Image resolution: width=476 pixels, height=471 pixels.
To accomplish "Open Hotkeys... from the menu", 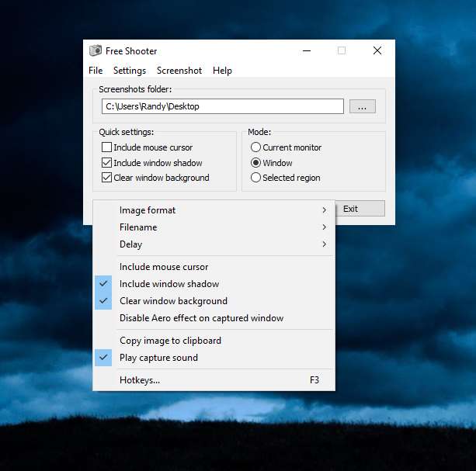I will pyautogui.click(x=214, y=380).
